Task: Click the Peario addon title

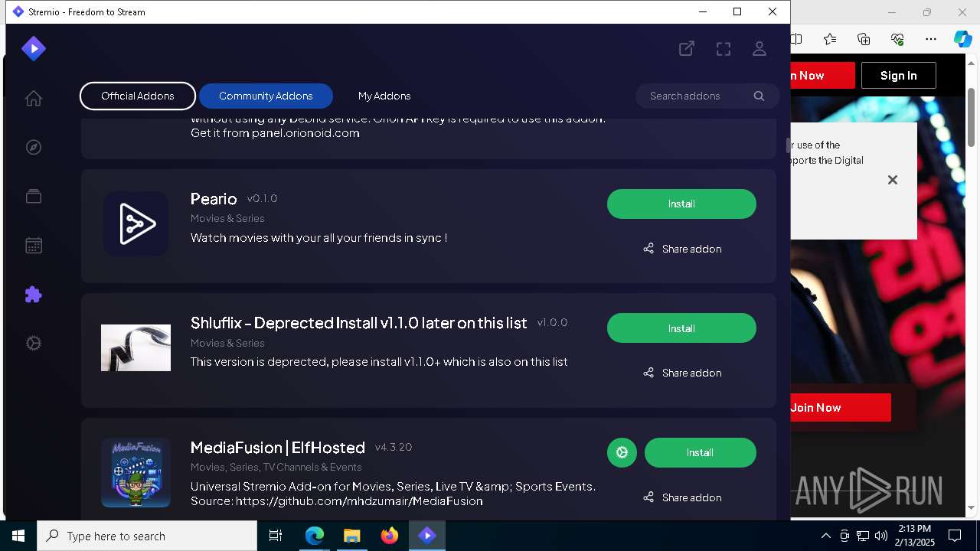Action: [x=214, y=199]
